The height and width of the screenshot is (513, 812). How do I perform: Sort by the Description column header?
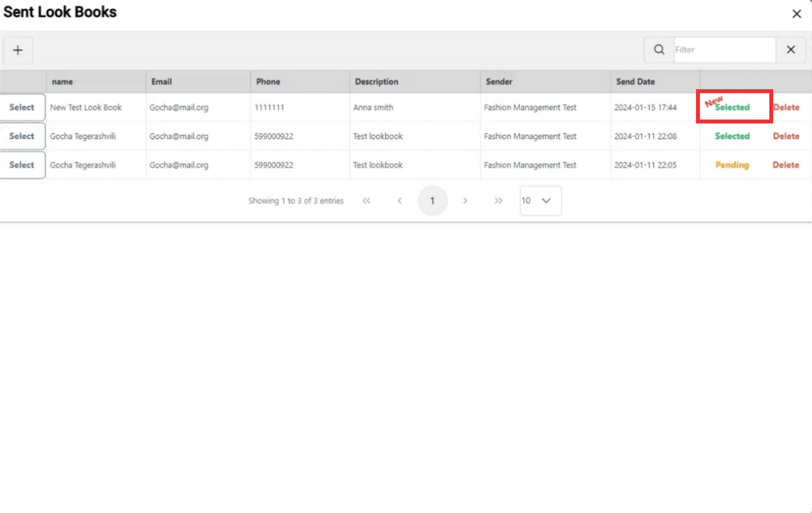tap(415, 82)
